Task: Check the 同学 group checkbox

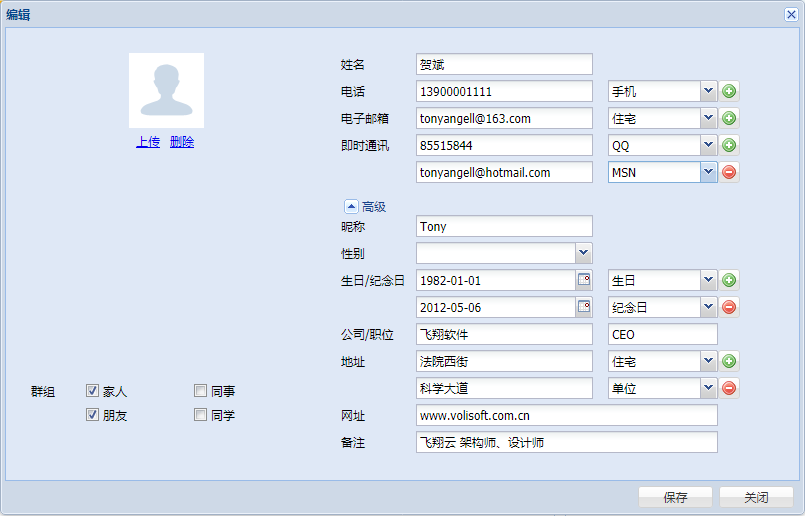Action: (201, 415)
